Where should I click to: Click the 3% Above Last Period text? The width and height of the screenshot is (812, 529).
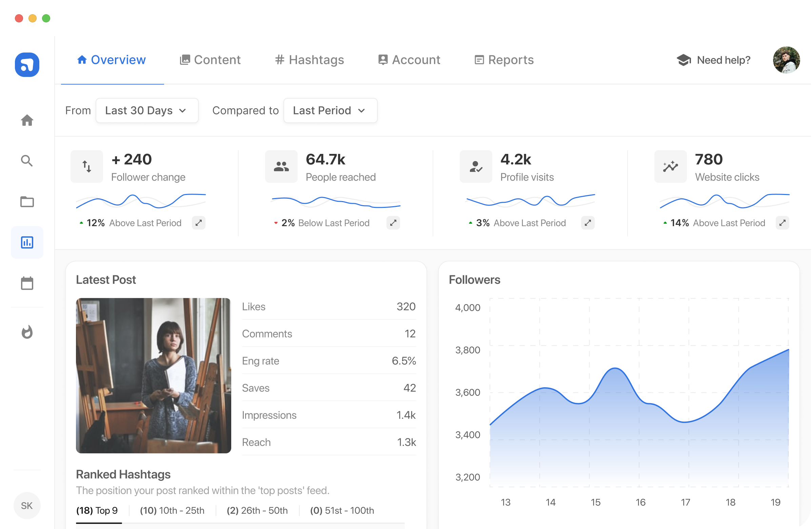pyautogui.click(x=521, y=223)
